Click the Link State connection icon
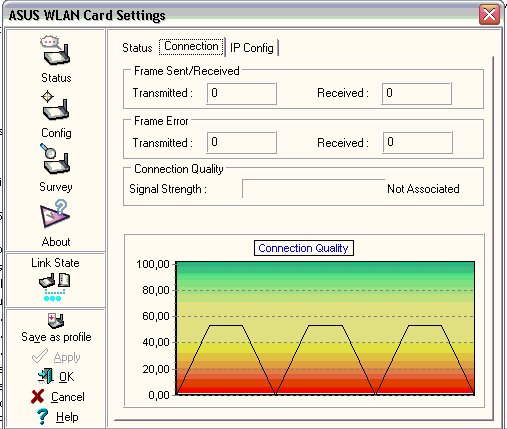Screen dimensions: 507x429 pyautogui.click(x=55, y=287)
